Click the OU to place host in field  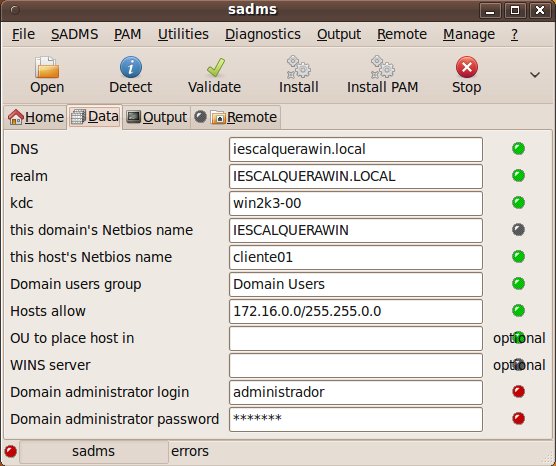356,338
